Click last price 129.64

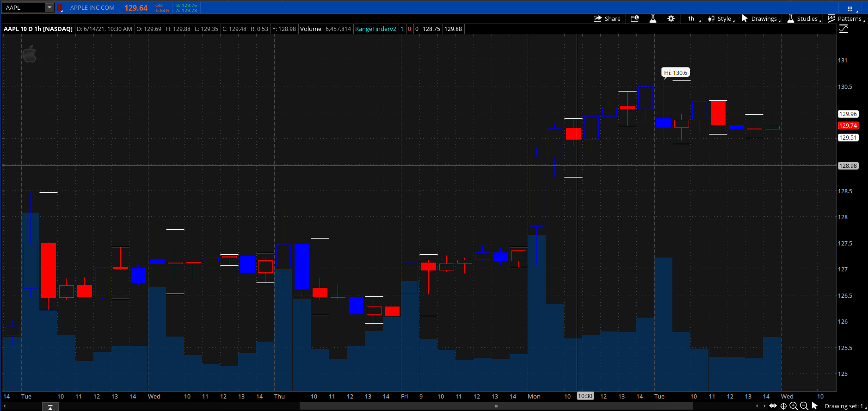136,8
